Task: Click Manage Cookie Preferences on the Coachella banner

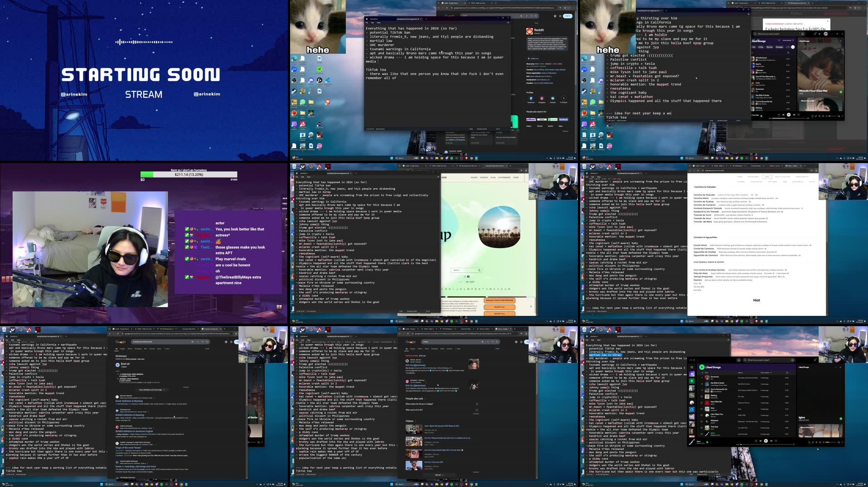Action: click(x=499, y=300)
